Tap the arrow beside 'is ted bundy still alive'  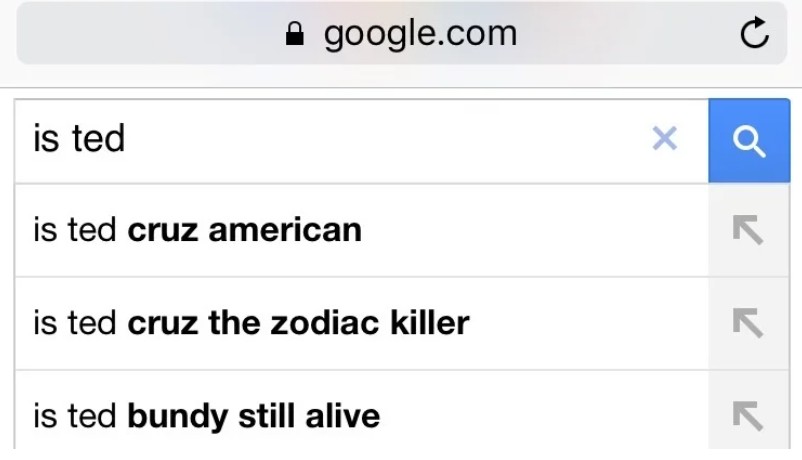point(747,415)
